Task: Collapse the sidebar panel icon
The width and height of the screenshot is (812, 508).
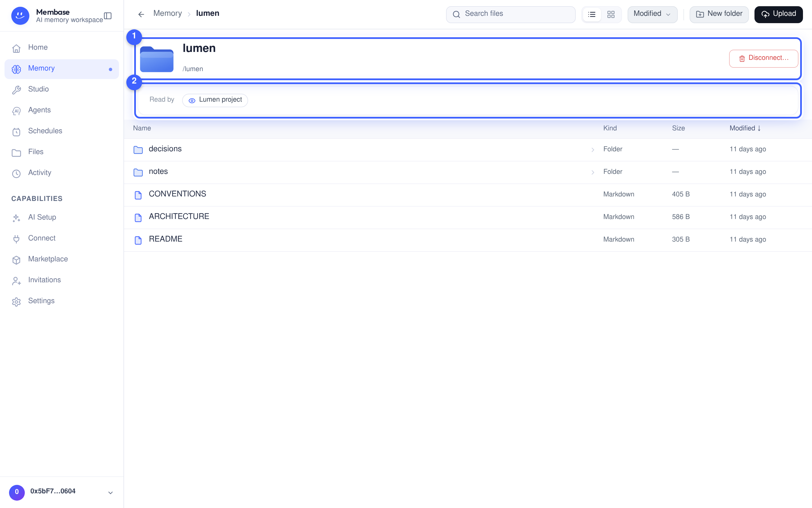Action: 108,16
